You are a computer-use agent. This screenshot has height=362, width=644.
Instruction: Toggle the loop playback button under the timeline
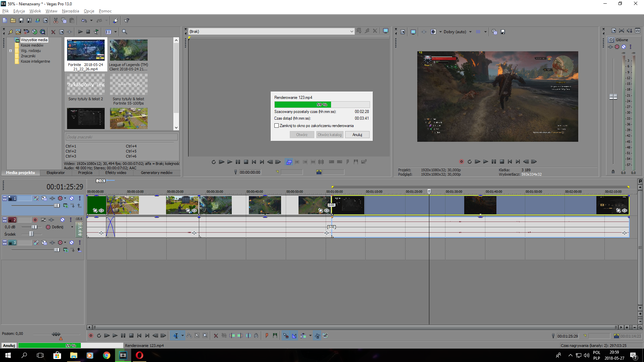99,336
